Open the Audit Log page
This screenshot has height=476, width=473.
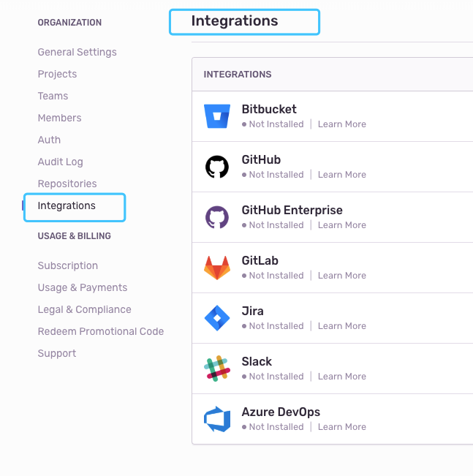[x=60, y=162]
